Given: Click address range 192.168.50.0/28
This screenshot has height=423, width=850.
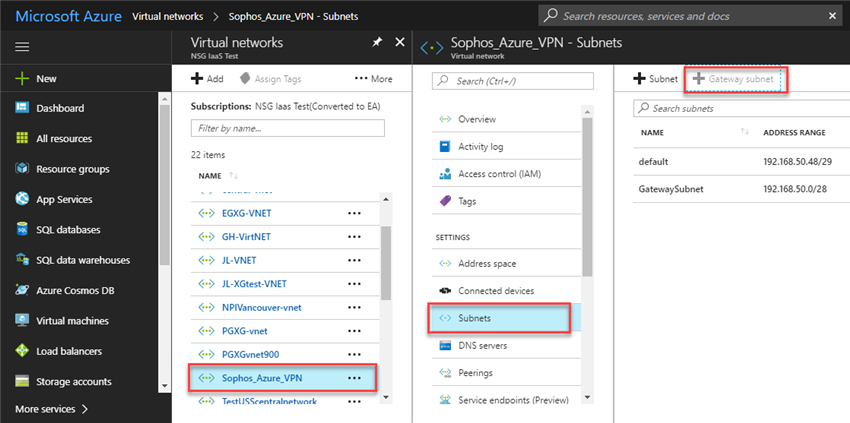Looking at the screenshot, I should click(796, 189).
